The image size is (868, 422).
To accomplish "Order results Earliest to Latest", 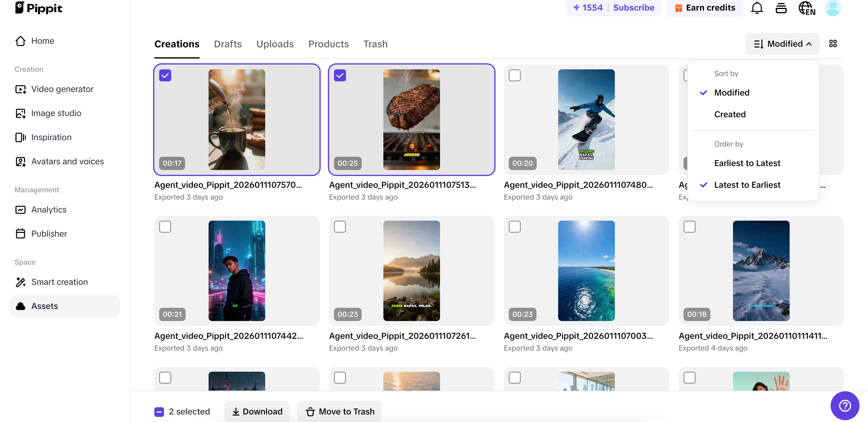I will click(x=747, y=163).
